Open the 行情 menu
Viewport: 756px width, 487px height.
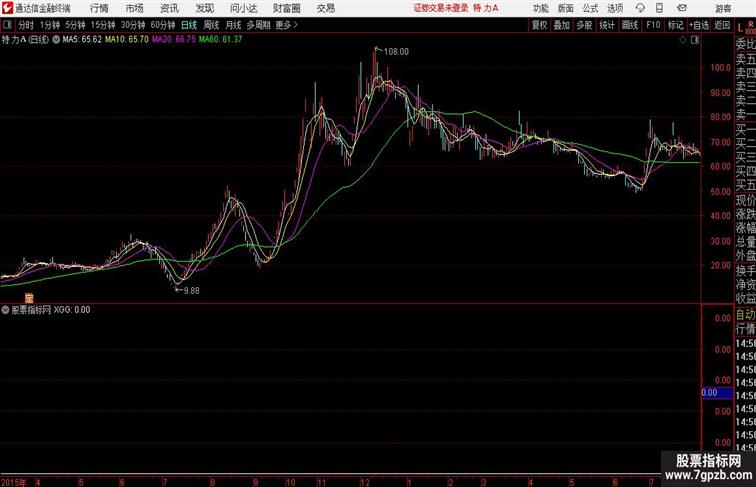point(99,8)
